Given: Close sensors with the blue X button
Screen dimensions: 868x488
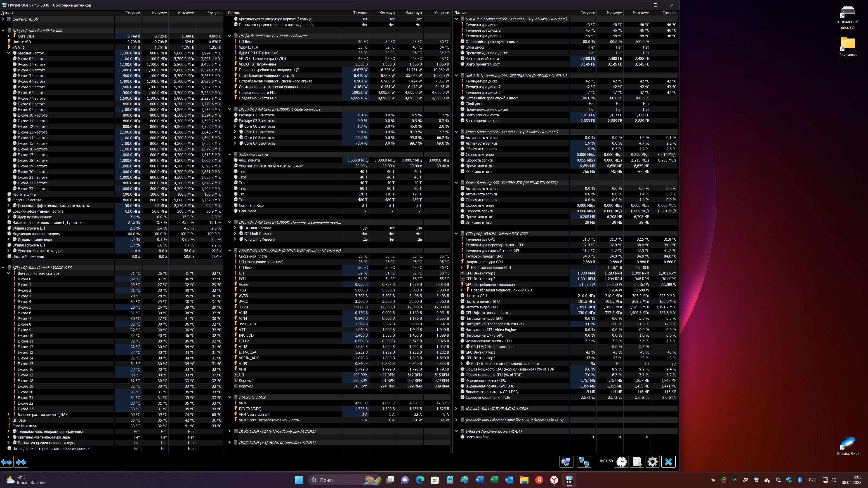Looking at the screenshot, I should point(668,462).
